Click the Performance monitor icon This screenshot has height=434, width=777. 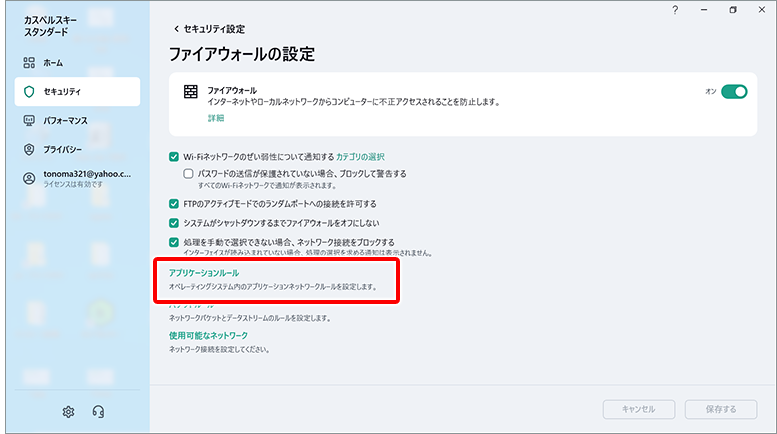[x=29, y=120]
